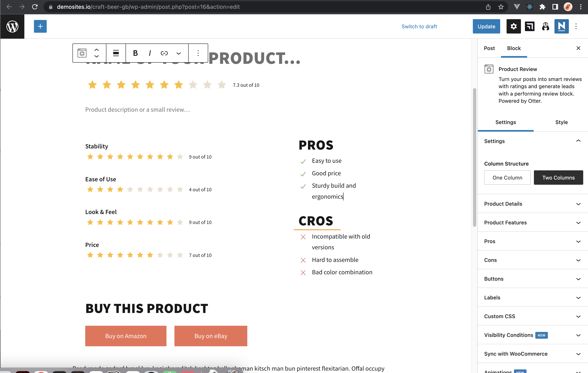
Task: Bookmark the page with the star icon
Action: [501, 7]
